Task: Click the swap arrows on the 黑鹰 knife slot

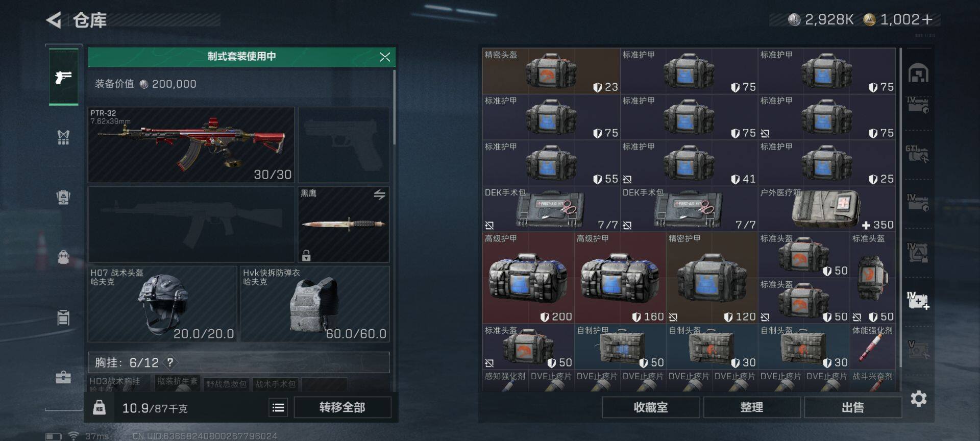Action: click(x=379, y=194)
